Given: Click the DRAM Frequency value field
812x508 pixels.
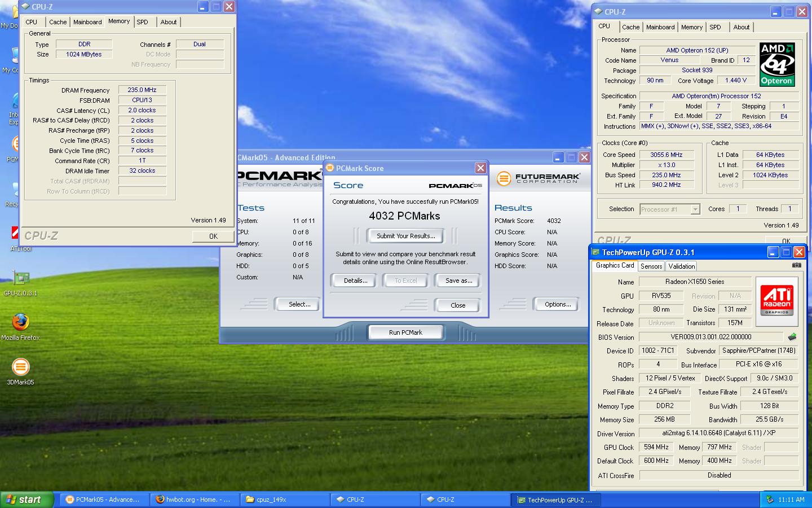Looking at the screenshot, I should pyautogui.click(x=142, y=90).
